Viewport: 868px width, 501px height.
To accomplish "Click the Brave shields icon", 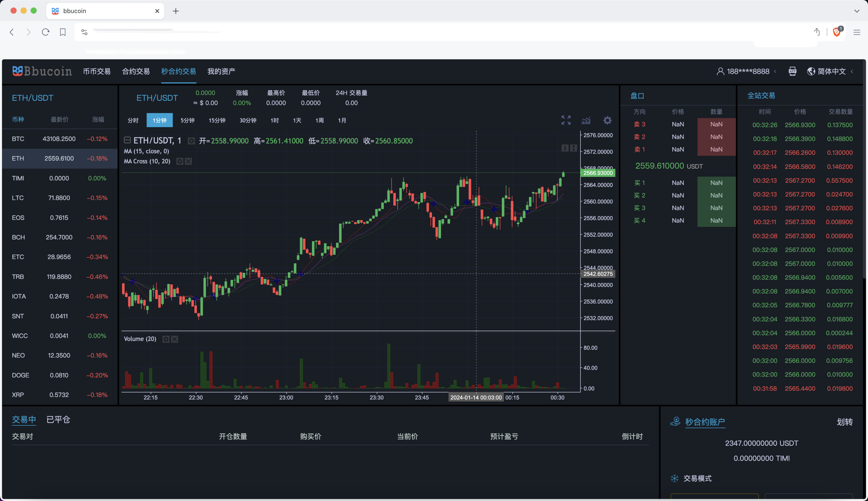I will (x=837, y=32).
